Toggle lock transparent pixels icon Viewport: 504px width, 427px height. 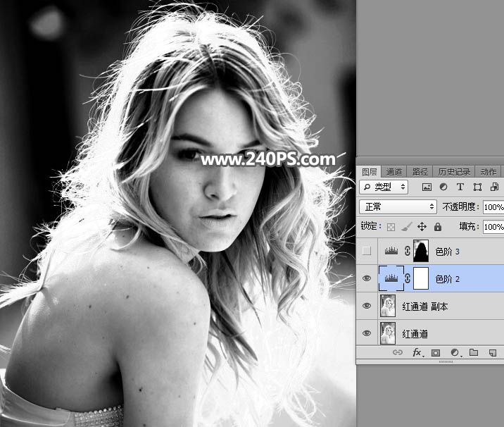391,227
